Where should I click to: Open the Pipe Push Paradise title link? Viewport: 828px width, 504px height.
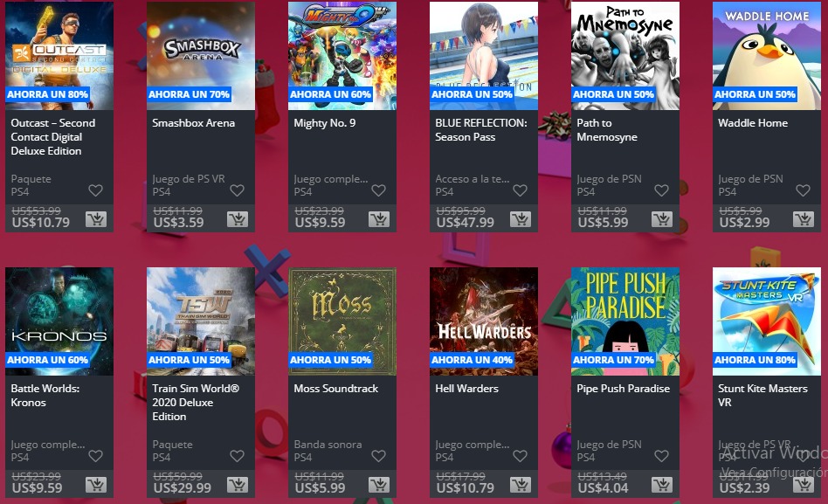[x=623, y=389]
